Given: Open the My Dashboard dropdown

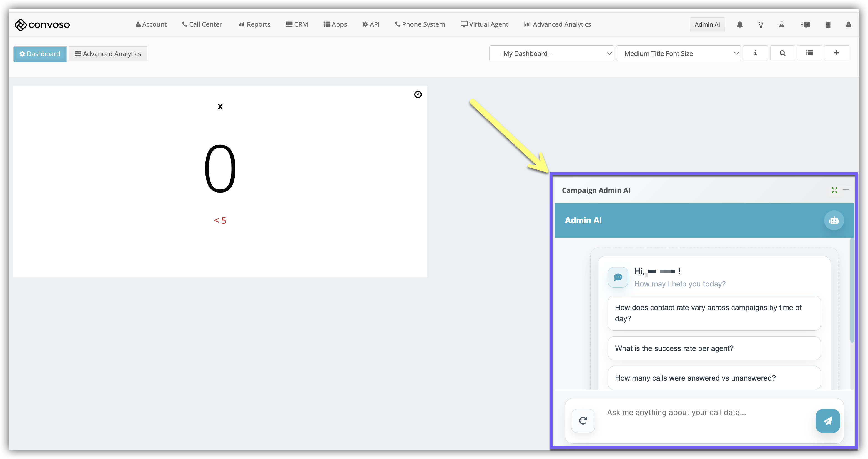Looking at the screenshot, I should click(x=551, y=54).
